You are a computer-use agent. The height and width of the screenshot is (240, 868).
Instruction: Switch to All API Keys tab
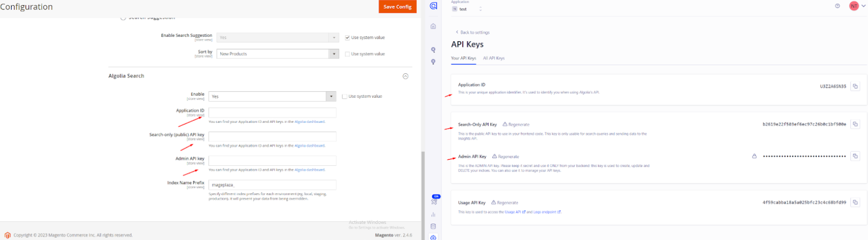tap(493, 58)
